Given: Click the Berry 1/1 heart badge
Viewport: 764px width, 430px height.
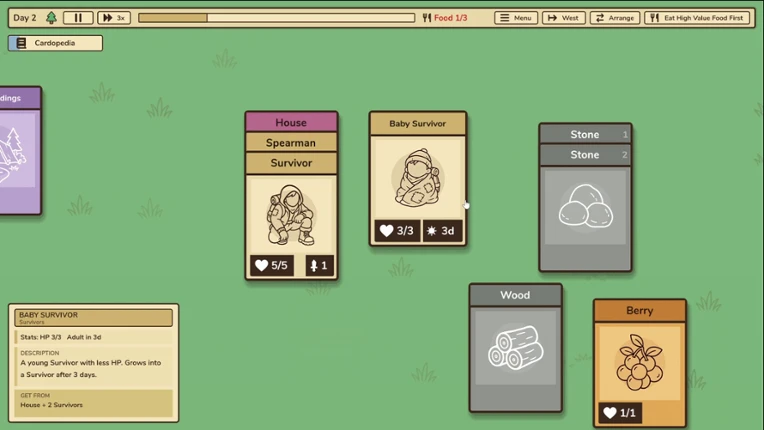Looking at the screenshot, I should (620, 413).
